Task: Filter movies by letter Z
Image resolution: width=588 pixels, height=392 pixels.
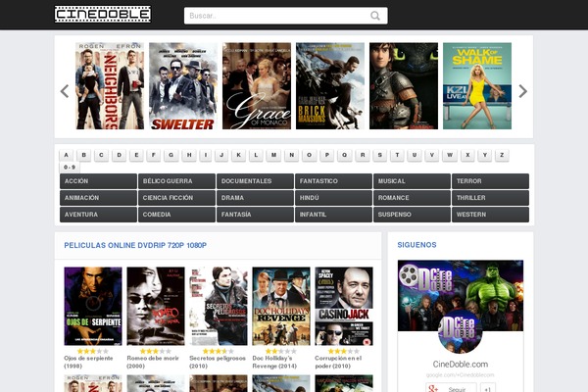Action: (502, 155)
